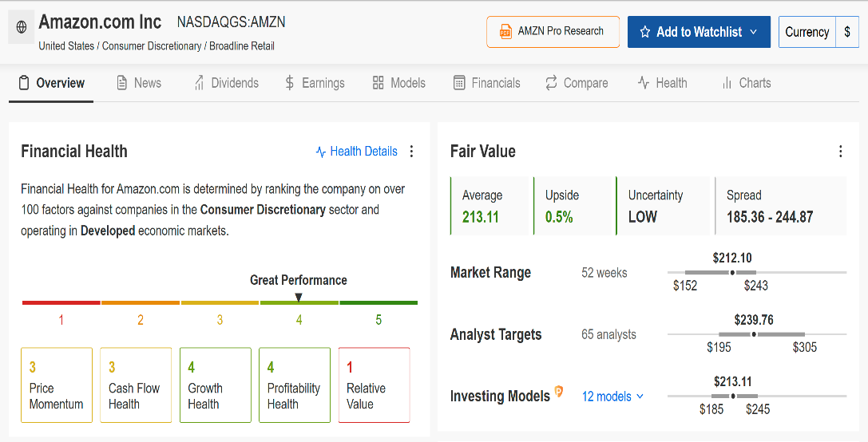Click the Dividends chart icon
Screen dimensions: 868x442
pos(199,83)
